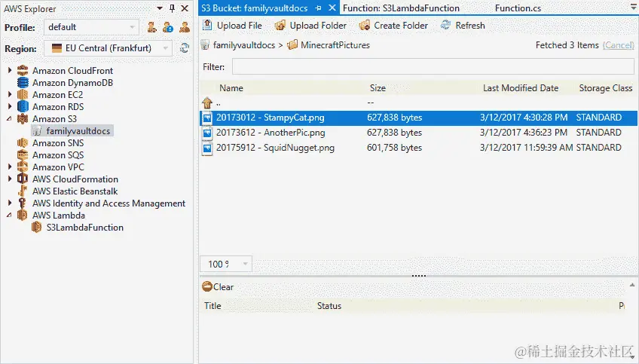639x364 pixels.
Task: Click the AWS Lambda service icon
Action: coord(23,216)
